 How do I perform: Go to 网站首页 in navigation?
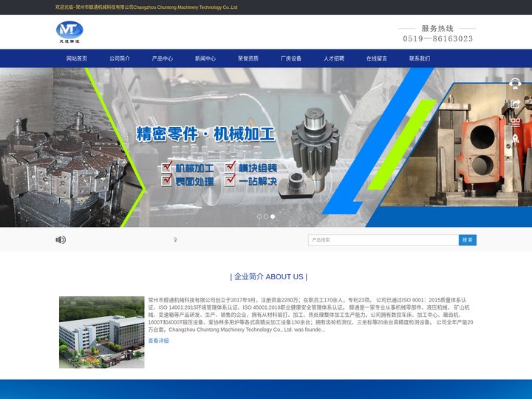click(77, 58)
